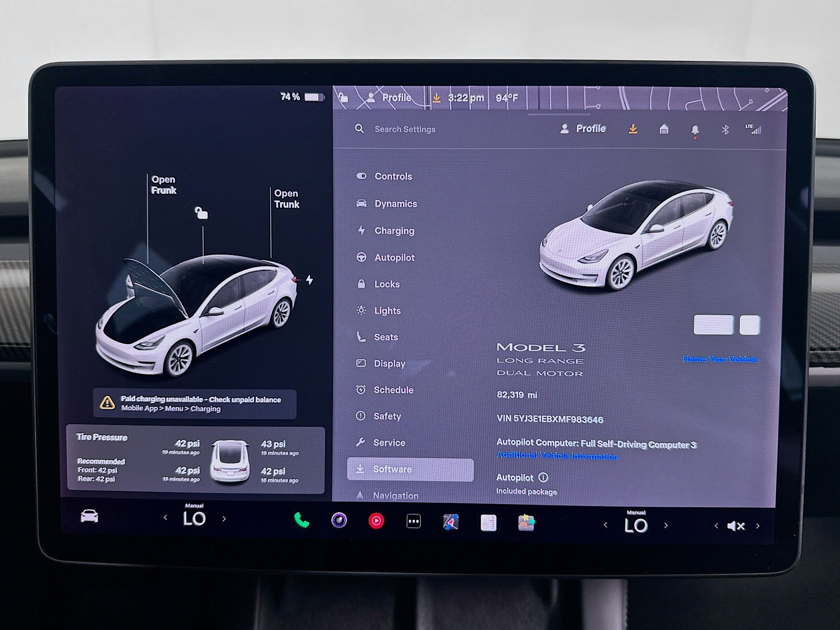Tap the orange download icon beside the clock
Image resolution: width=840 pixels, height=630 pixels.
click(x=436, y=98)
